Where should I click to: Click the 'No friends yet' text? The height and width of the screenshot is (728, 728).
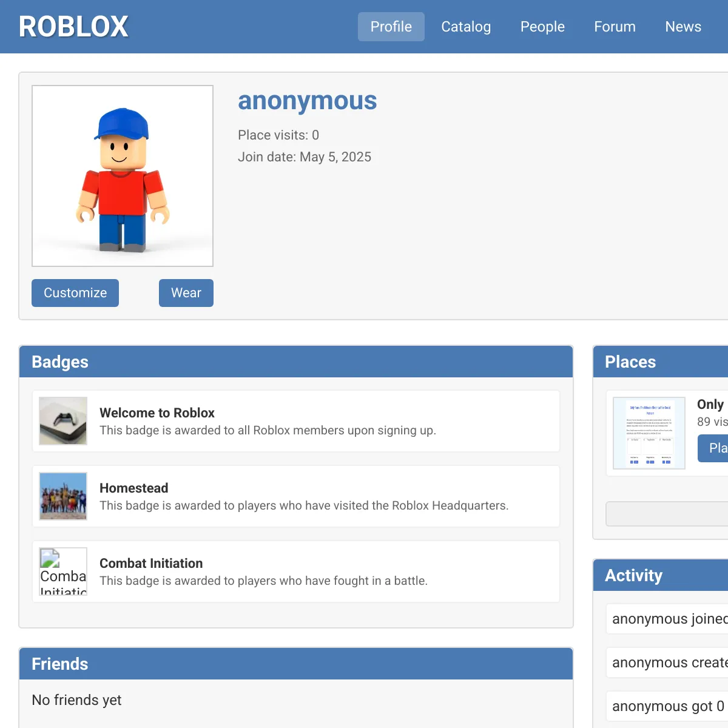point(76,700)
